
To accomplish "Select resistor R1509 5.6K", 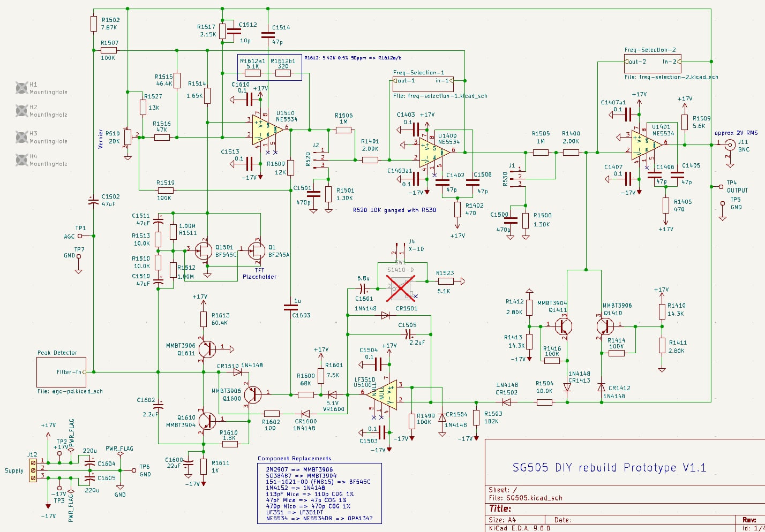I will [685, 122].
